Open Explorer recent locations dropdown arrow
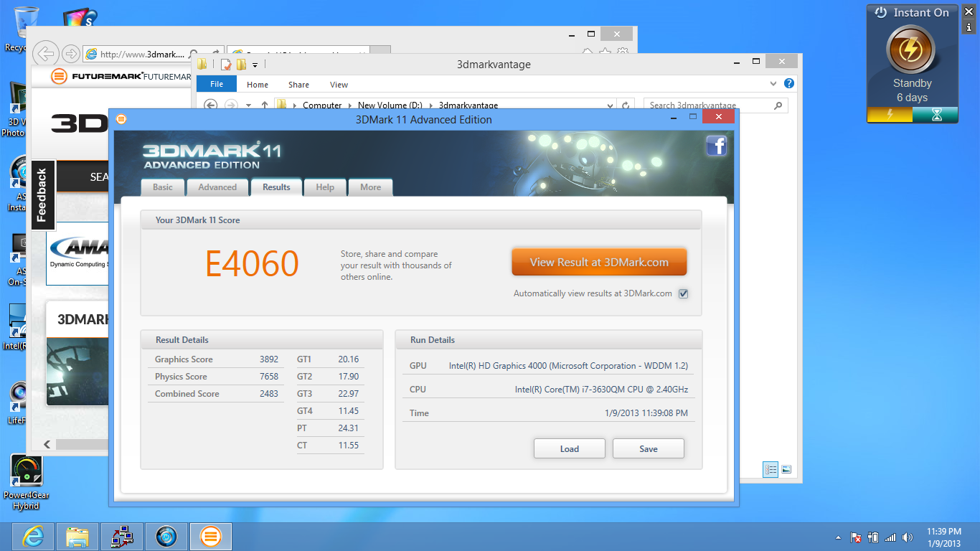Viewport: 980px width, 551px height. (248, 105)
